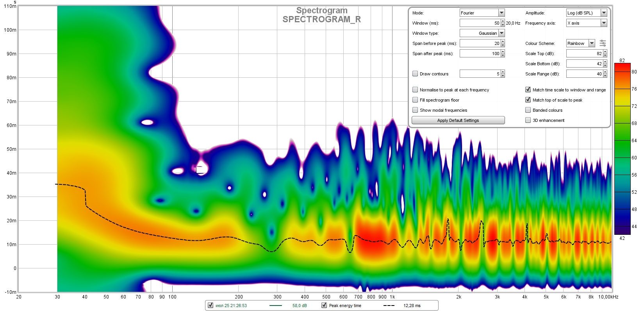Open the colour scheme settings sliders icon
This screenshot has width=644, height=311.
603,43
